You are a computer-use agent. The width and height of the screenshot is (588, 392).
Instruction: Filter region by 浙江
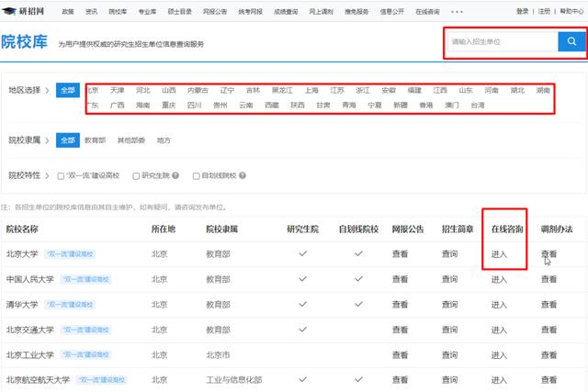(363, 90)
